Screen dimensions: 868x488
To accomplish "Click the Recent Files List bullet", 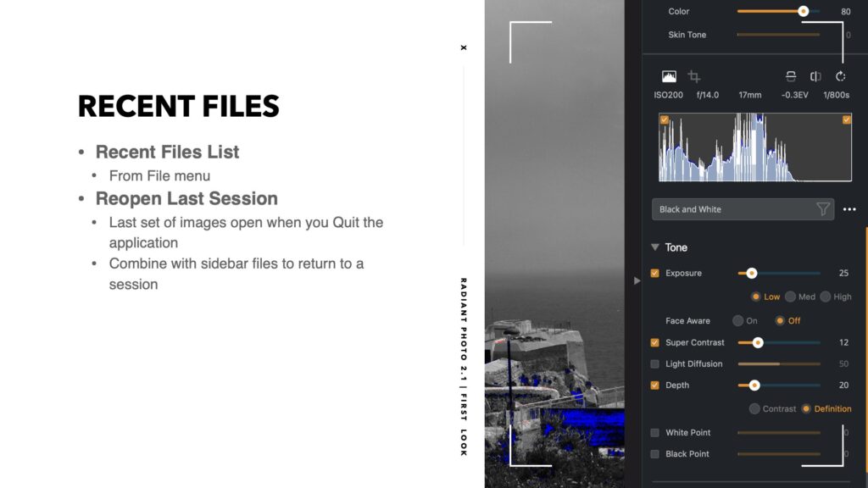I will pos(167,152).
